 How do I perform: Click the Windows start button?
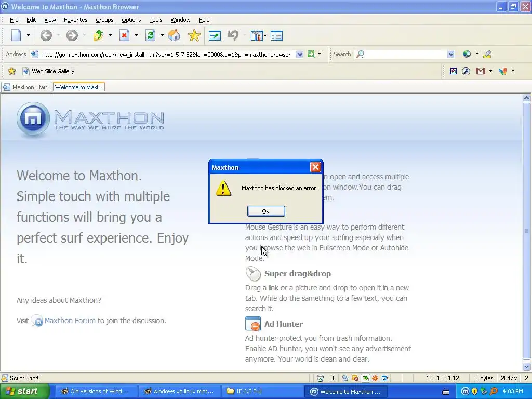tap(25, 391)
